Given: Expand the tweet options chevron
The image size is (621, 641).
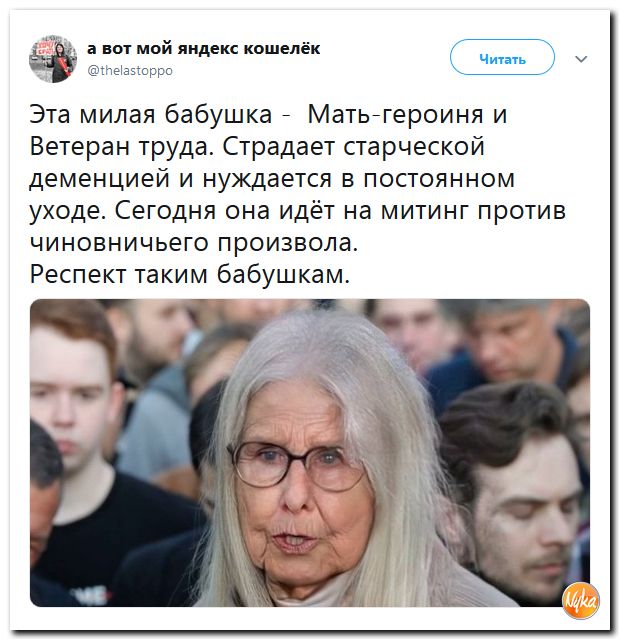Looking at the screenshot, I should [581, 59].
